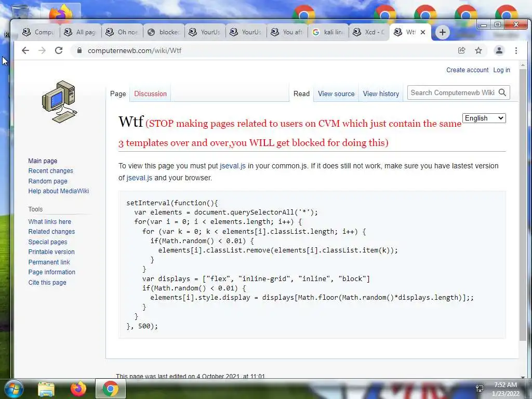Open Help about MediaWiki link
The height and width of the screenshot is (399, 532).
coord(58,191)
